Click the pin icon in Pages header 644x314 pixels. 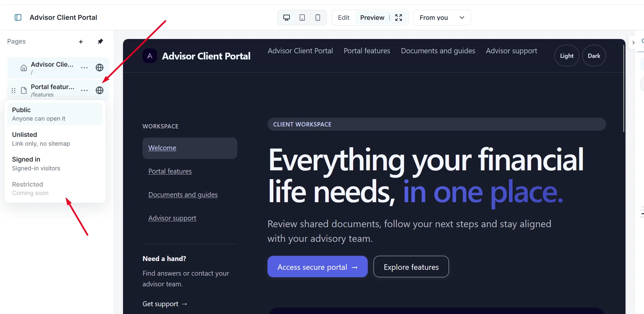click(100, 41)
